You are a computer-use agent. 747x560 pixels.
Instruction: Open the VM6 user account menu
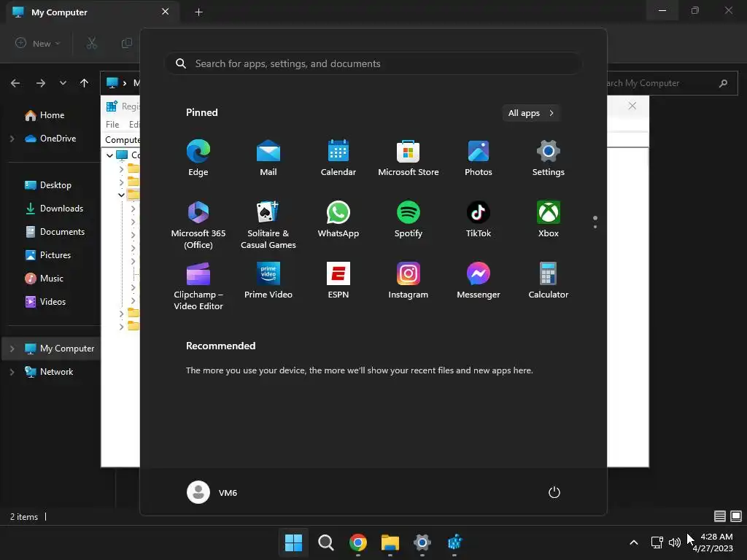pos(212,492)
